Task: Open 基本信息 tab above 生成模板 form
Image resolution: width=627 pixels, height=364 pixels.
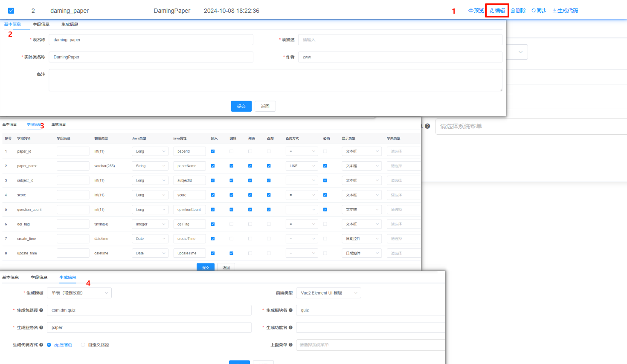Action: 10,277
